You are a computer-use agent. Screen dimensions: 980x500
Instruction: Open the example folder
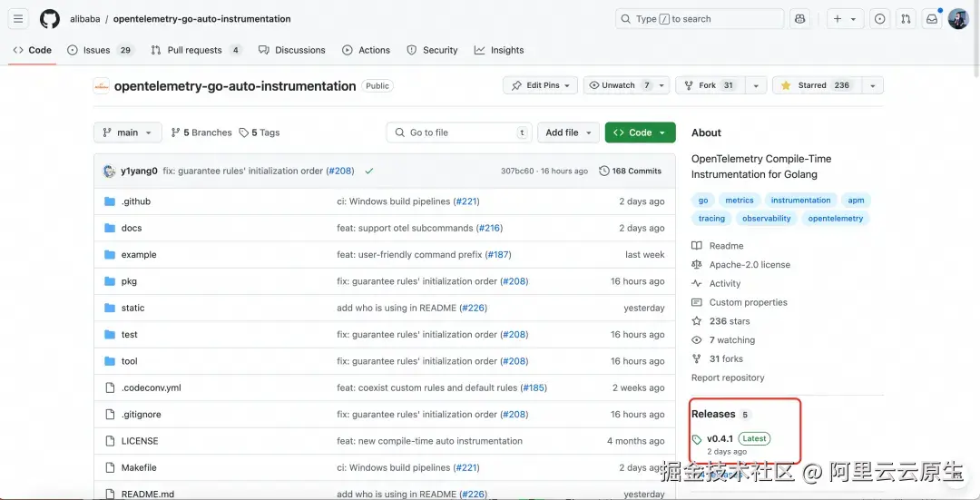point(139,254)
